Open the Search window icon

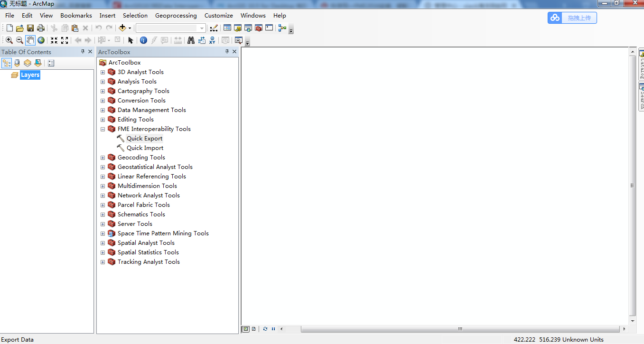click(x=248, y=28)
